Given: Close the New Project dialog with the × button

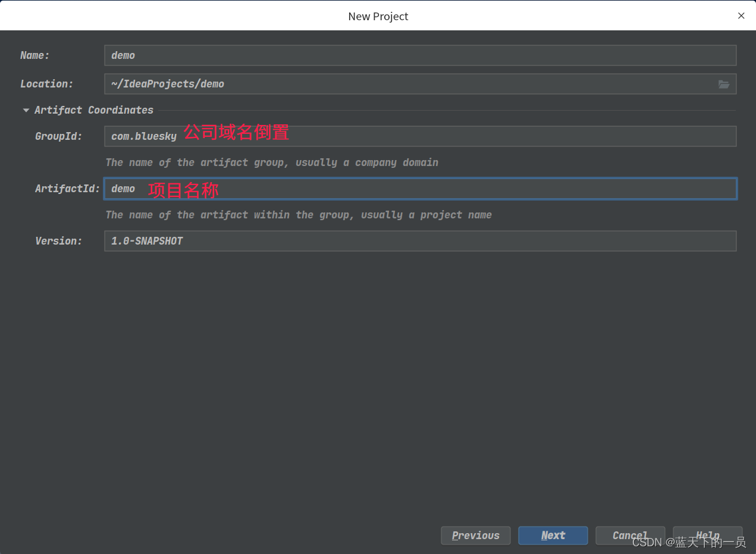Looking at the screenshot, I should (x=741, y=15).
